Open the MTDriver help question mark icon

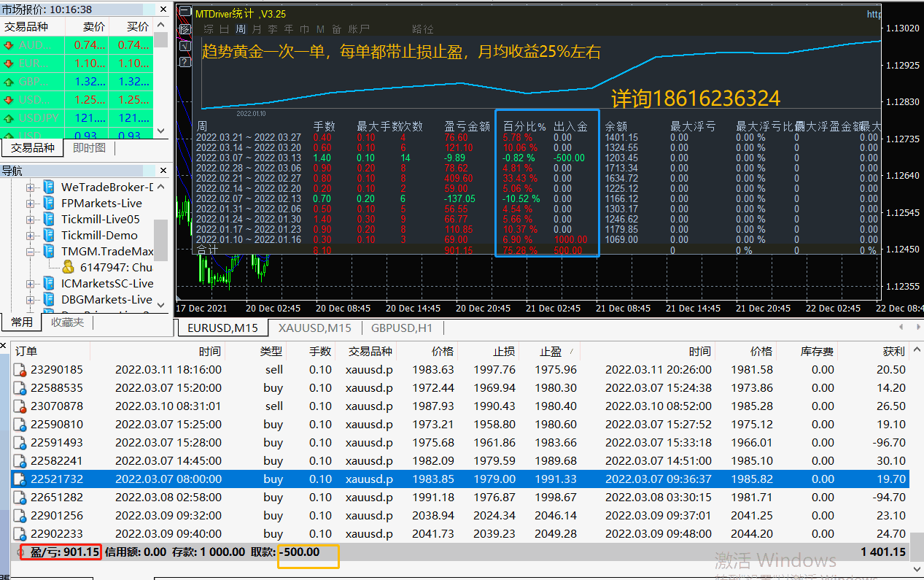click(185, 61)
